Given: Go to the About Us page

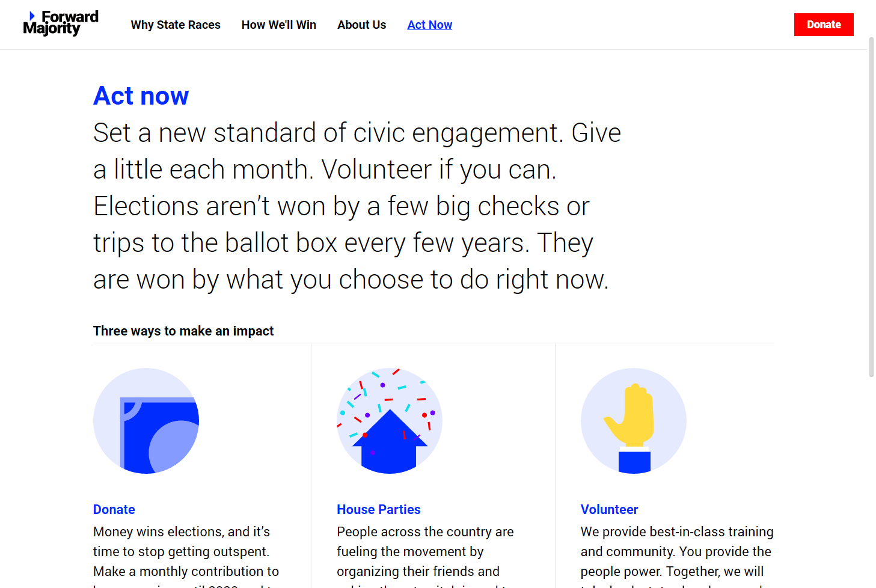Looking at the screenshot, I should pos(362,25).
